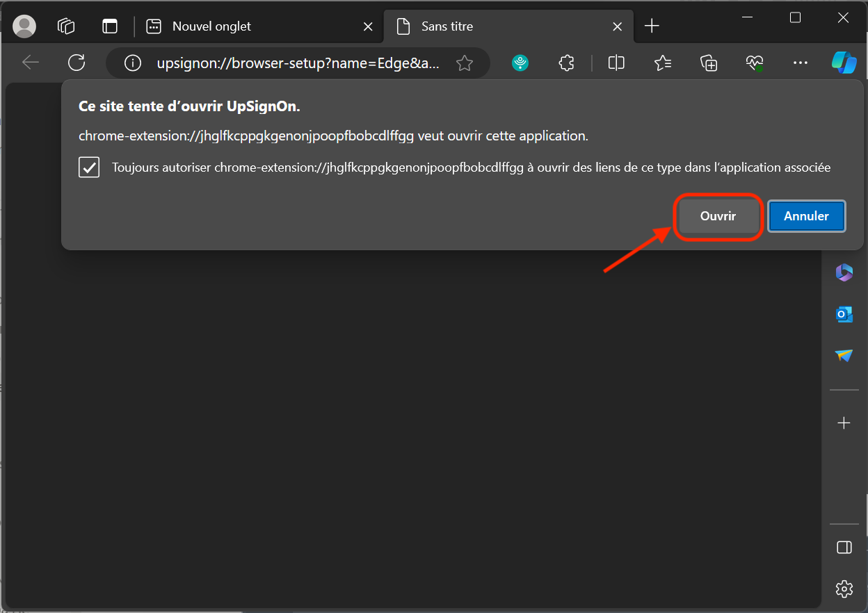Close the Nouvel onglet tab

(x=368, y=26)
